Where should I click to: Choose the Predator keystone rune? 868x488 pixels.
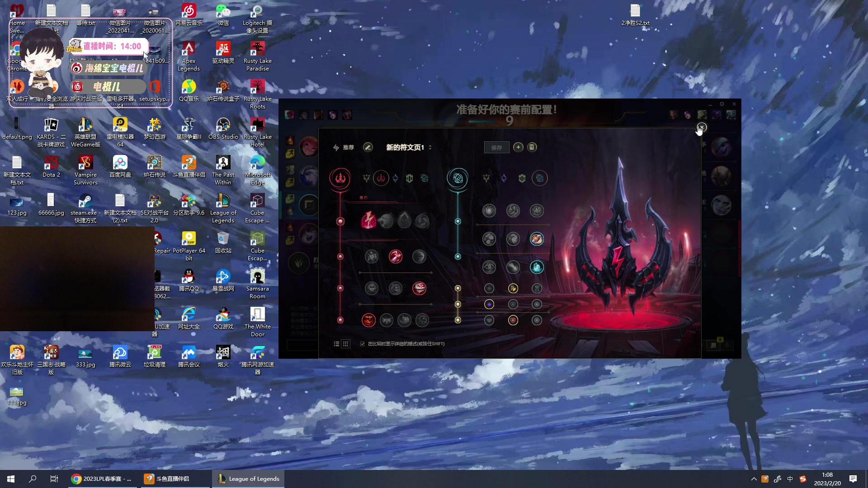point(386,221)
